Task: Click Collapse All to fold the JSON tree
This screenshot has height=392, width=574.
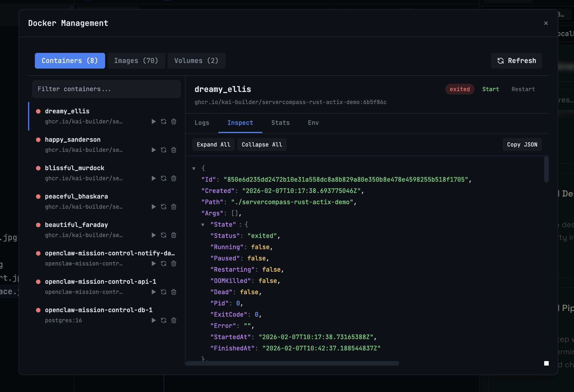Action: 262,144
